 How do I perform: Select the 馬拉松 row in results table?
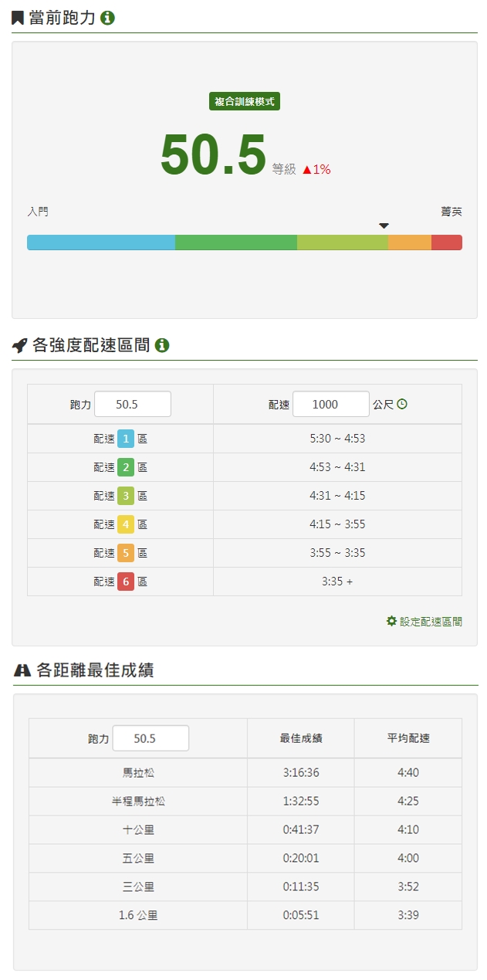(138, 772)
